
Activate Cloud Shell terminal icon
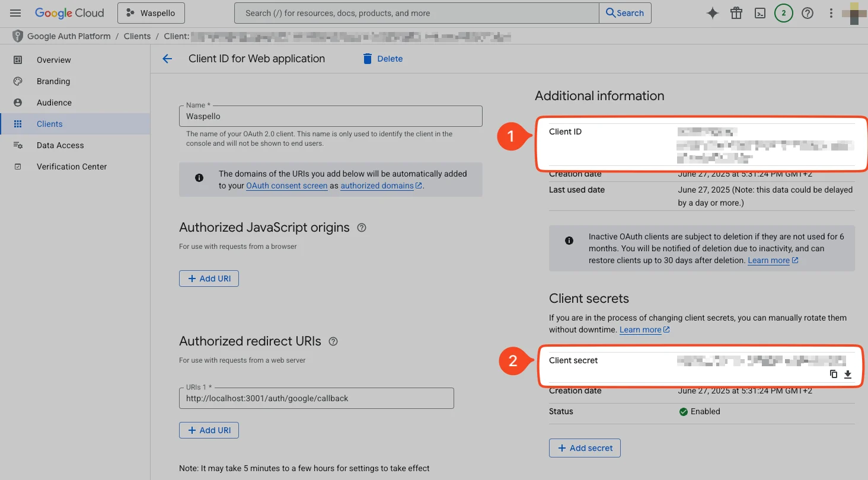point(760,13)
